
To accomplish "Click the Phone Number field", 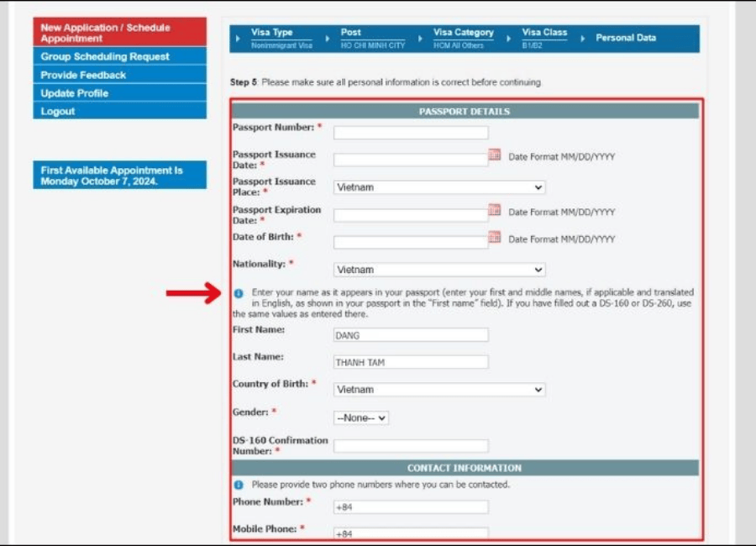I will (411, 507).
